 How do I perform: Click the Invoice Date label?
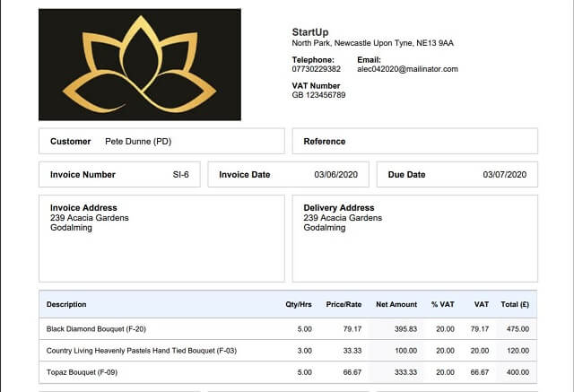(x=245, y=175)
